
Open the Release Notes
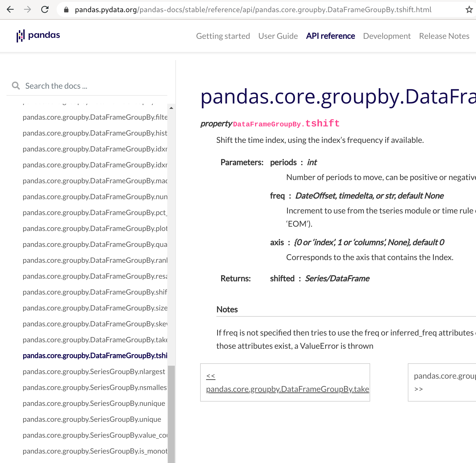[x=444, y=36]
